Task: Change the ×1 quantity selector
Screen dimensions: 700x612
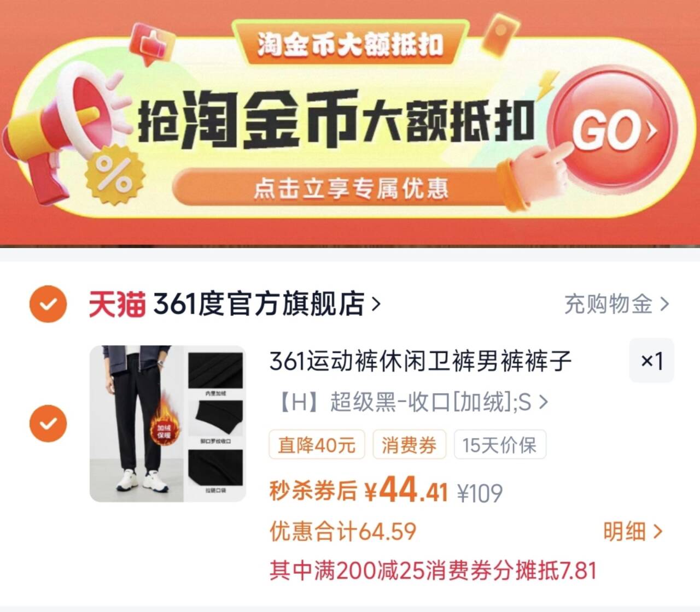Action: tap(651, 361)
